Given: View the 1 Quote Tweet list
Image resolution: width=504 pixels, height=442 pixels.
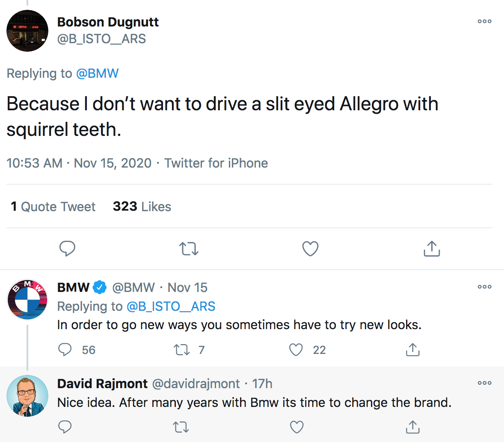Looking at the screenshot, I should click(53, 207).
